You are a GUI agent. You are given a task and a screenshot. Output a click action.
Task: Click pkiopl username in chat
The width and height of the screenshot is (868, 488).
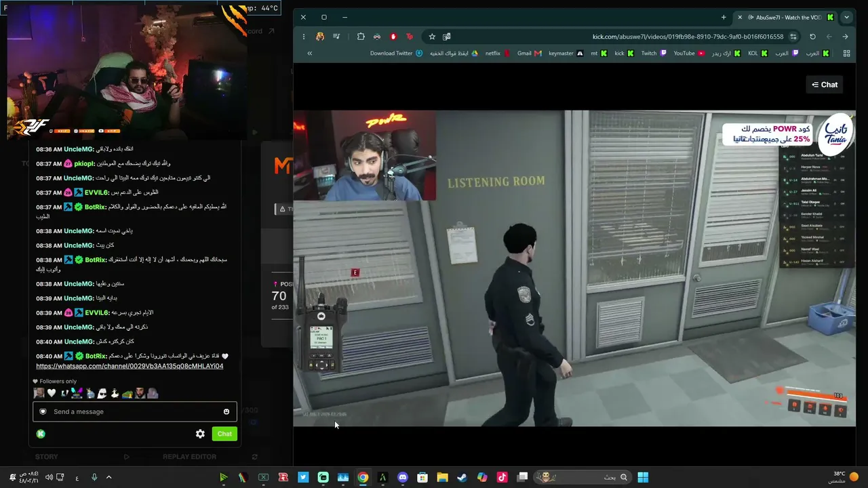point(84,163)
